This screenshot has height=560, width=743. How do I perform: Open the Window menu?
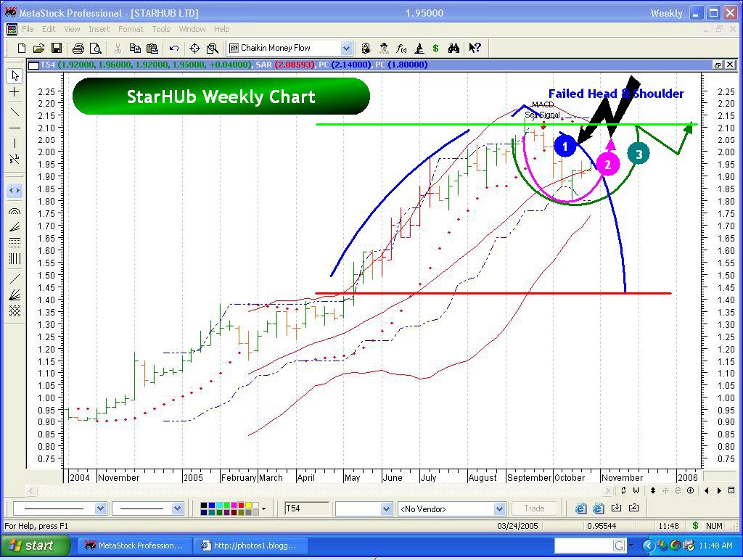pyautogui.click(x=192, y=29)
